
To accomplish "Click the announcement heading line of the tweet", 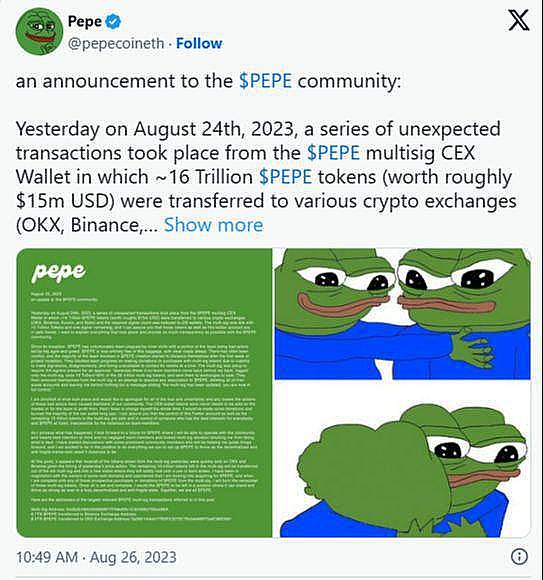I will point(208,81).
